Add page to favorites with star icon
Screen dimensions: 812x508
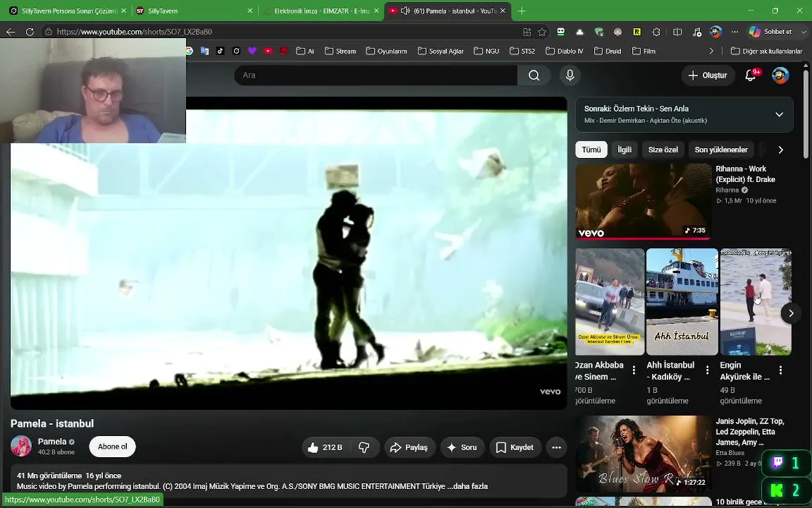click(x=541, y=32)
